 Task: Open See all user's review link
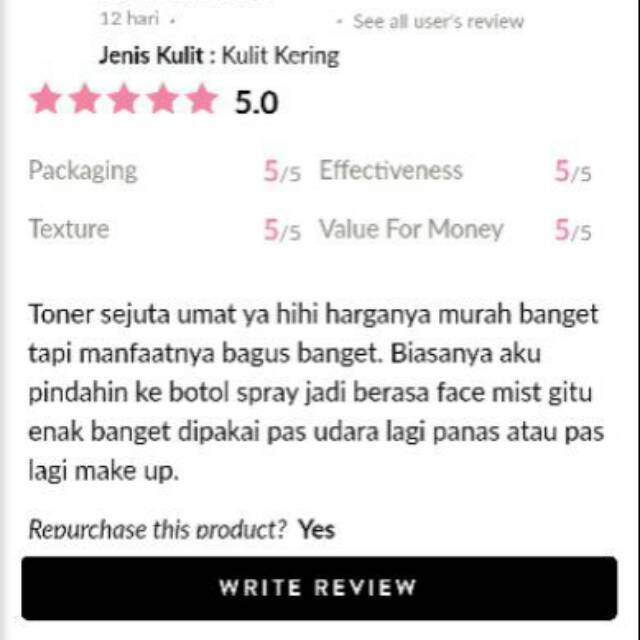coord(438,21)
